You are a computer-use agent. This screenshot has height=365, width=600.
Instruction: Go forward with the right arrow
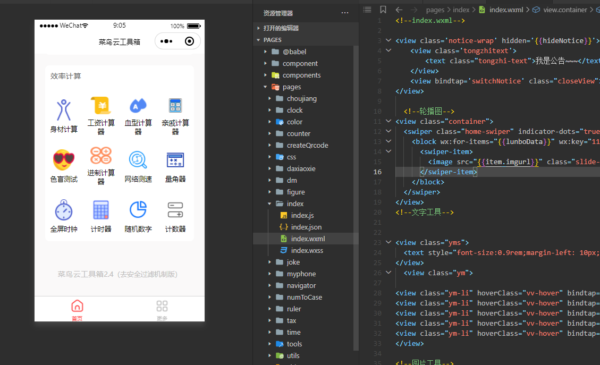click(x=414, y=10)
